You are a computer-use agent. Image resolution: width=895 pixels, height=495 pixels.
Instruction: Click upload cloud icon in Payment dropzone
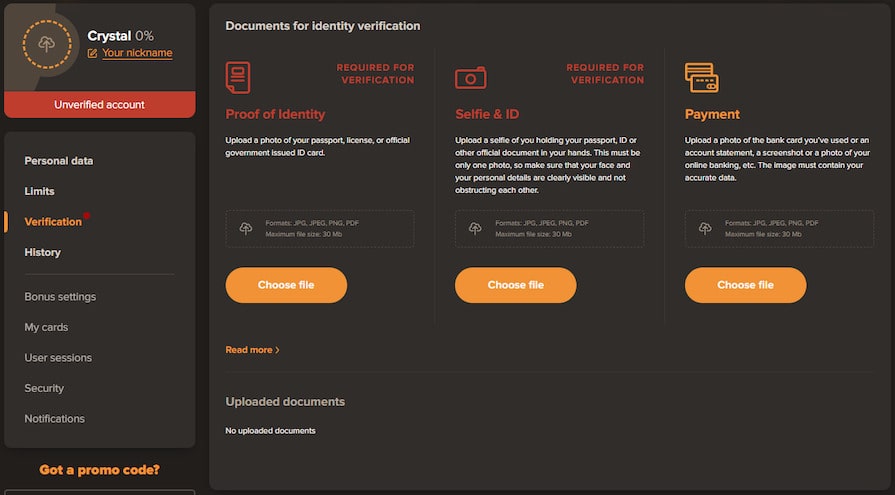coord(705,228)
